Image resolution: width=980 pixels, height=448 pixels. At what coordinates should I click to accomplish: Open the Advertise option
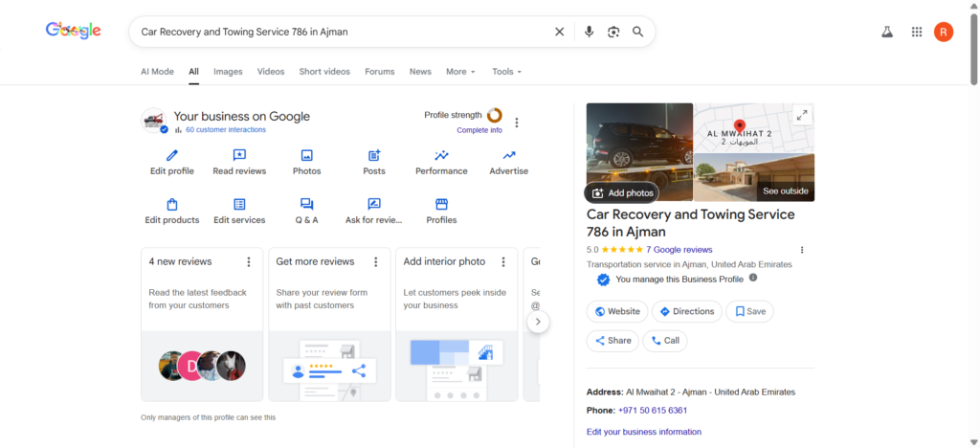(x=508, y=156)
